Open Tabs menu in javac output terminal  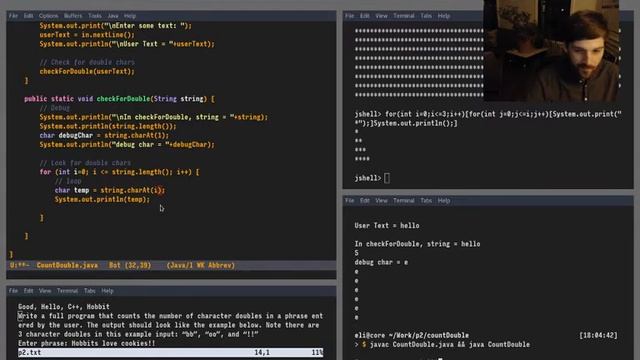tap(426, 201)
